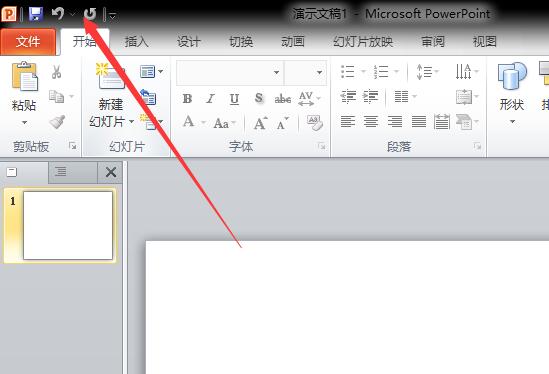Viewport: 549px width, 374px height.
Task: Click the Decrease font size icon
Action: pyautogui.click(x=282, y=123)
